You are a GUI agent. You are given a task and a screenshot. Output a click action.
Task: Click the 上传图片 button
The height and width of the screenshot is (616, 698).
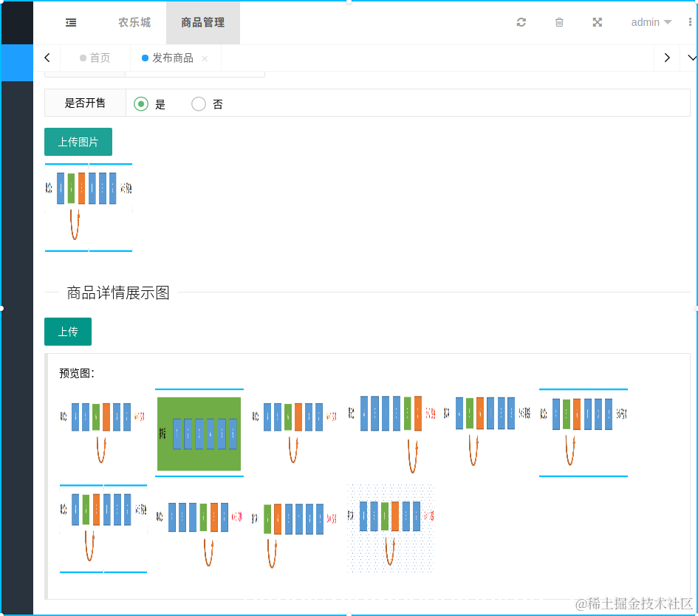[78, 142]
